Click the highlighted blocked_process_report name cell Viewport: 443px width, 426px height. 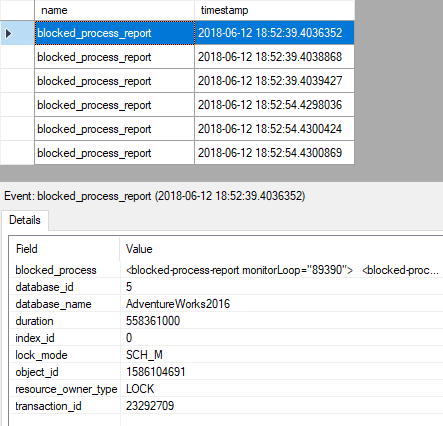114,33
